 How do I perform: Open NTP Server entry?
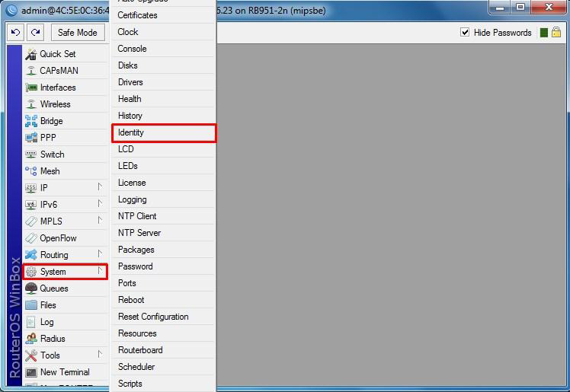pos(162,233)
